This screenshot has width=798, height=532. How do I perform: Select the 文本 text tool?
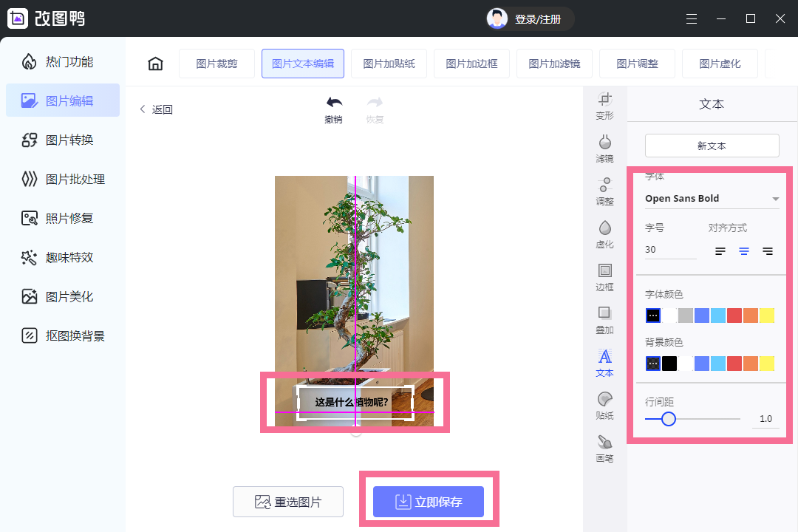point(604,363)
